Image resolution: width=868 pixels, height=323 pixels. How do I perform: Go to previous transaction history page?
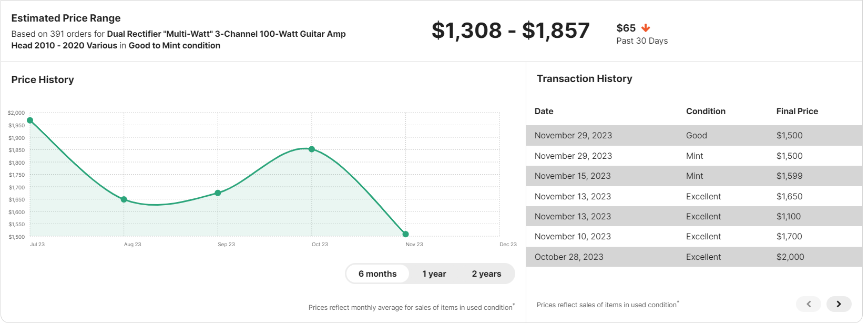(809, 304)
